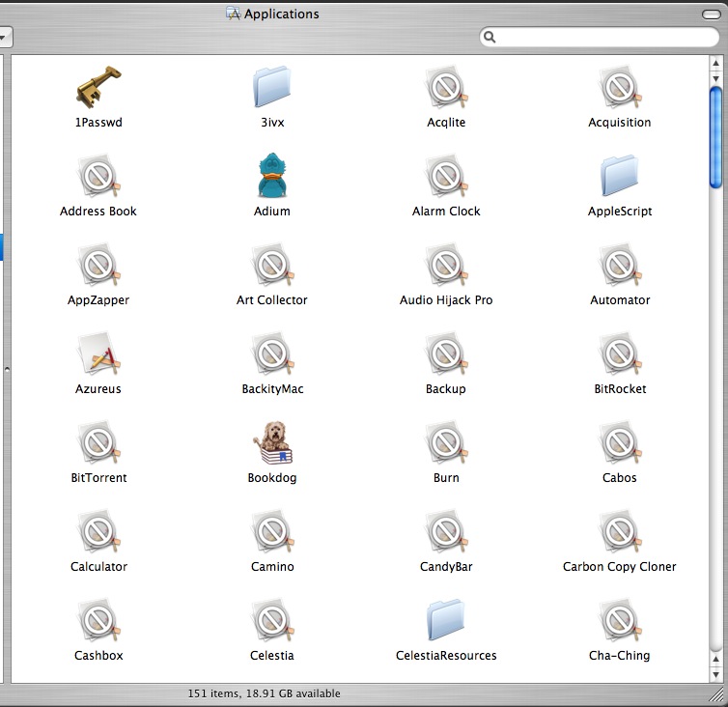The width and height of the screenshot is (728, 707).
Task: Click the 'CelestiaResources' name label
Action: click(446, 656)
